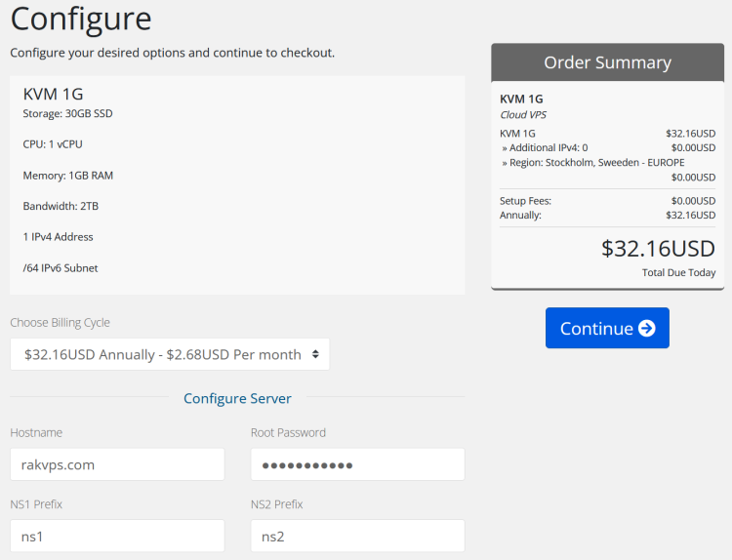
Task: Click the Cloud VPS italic text
Action: [x=523, y=115]
